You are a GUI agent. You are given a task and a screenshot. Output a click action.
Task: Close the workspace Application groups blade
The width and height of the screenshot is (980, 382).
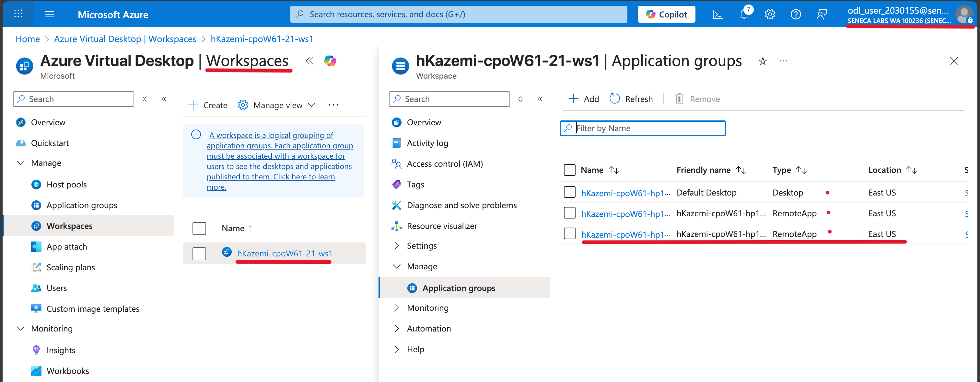pyautogui.click(x=954, y=61)
